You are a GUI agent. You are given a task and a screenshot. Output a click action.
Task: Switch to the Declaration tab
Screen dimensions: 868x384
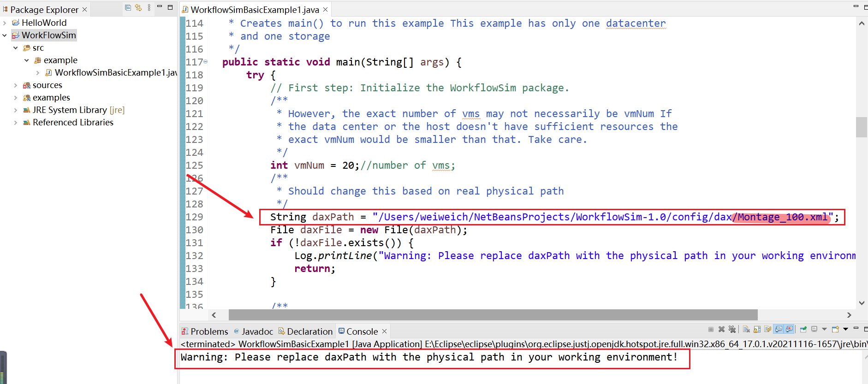click(x=305, y=331)
